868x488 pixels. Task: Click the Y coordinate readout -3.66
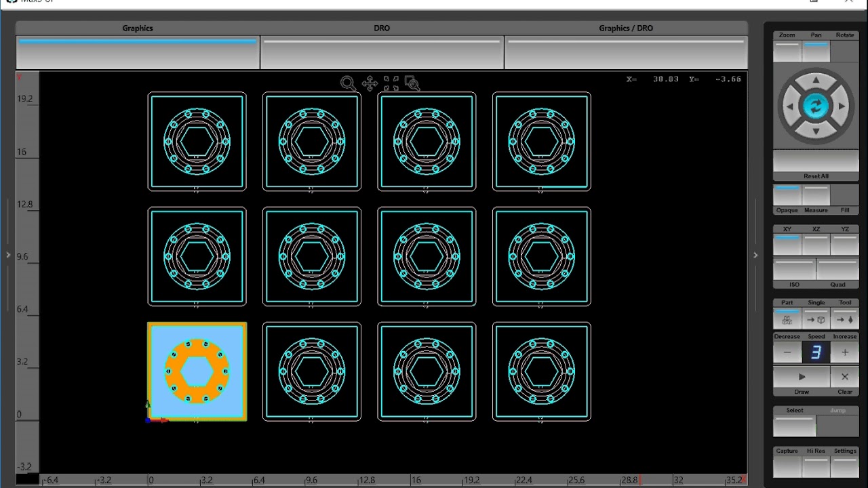[728, 79]
